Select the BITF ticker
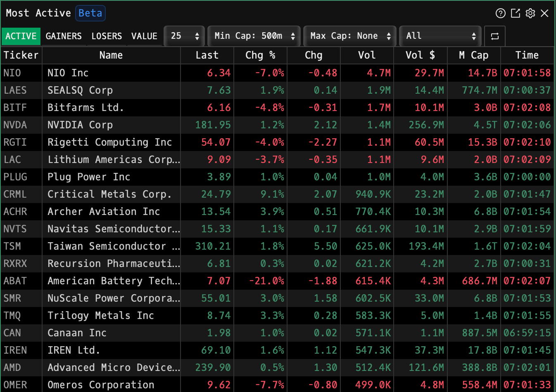 15,108
